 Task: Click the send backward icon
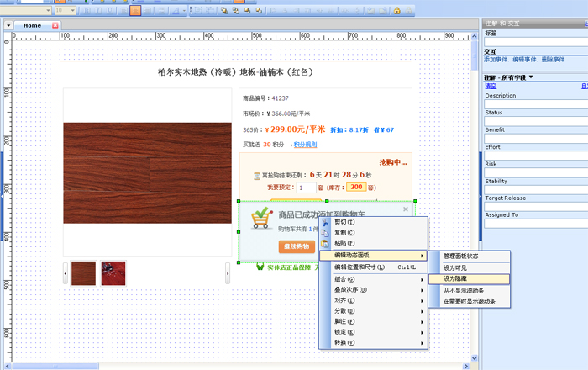pos(259,10)
